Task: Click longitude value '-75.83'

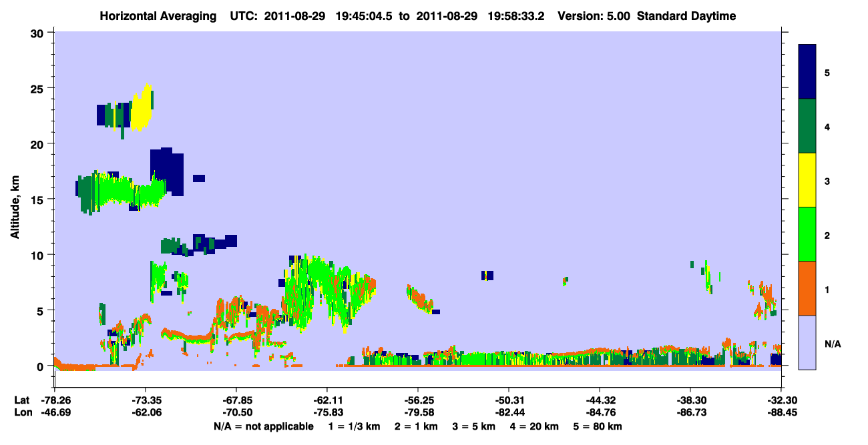Action: tap(327, 412)
